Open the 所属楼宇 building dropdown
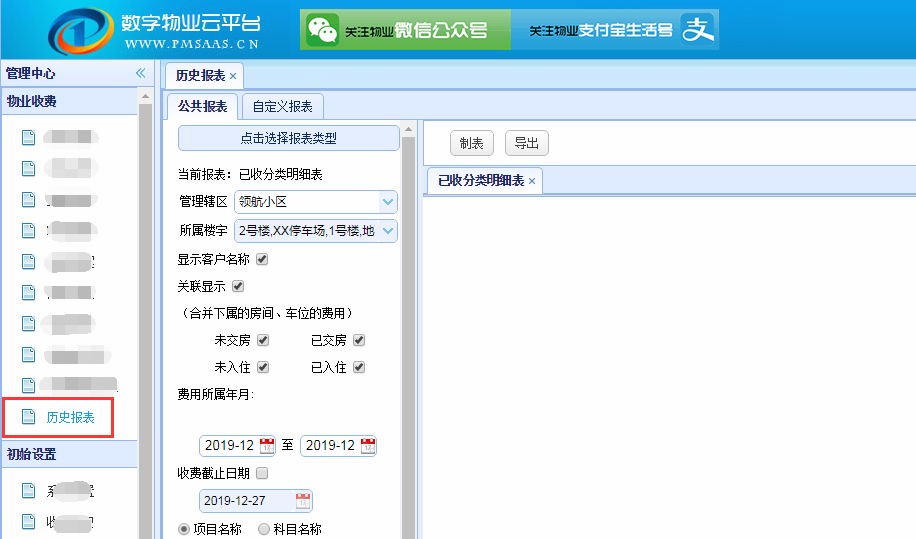The height and width of the screenshot is (539, 916). point(388,231)
